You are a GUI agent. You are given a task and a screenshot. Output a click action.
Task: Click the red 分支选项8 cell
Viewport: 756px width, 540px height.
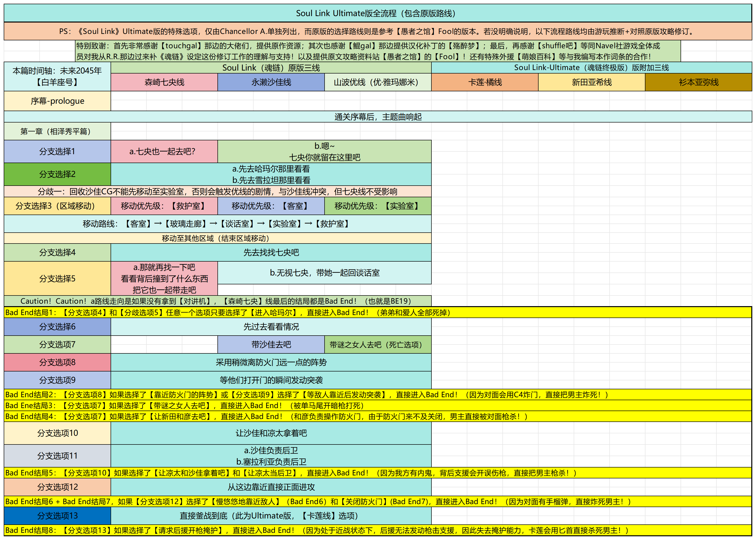point(57,362)
